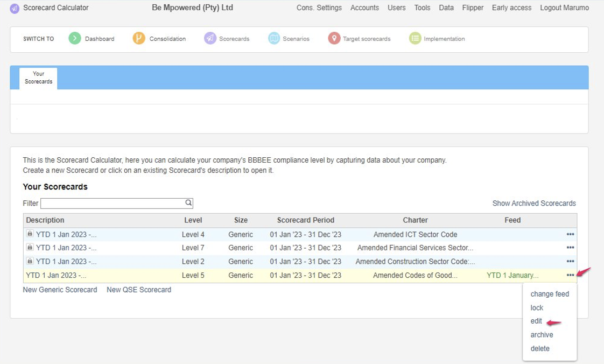
Task: Click the Feed column header
Action: (x=512, y=220)
